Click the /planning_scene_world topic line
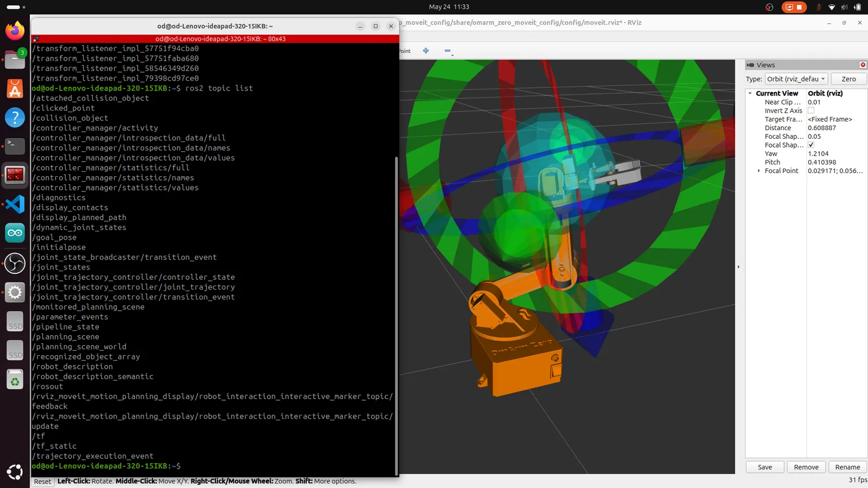868x488 pixels. pyautogui.click(x=79, y=346)
